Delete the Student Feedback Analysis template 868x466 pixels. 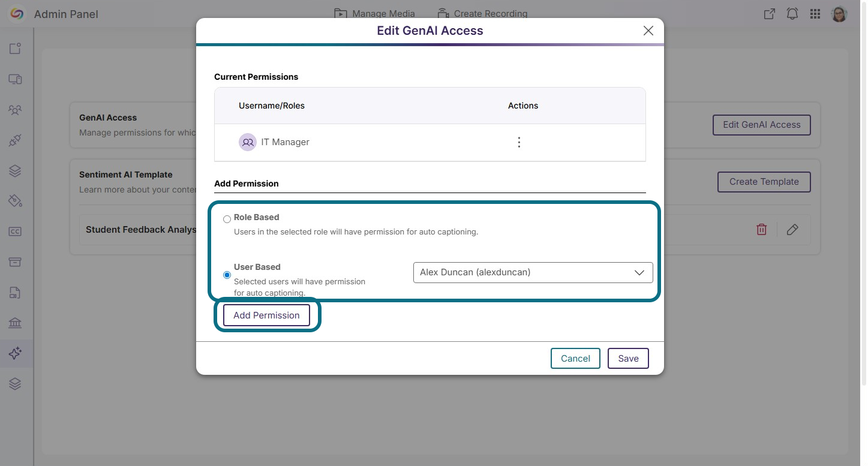click(762, 230)
